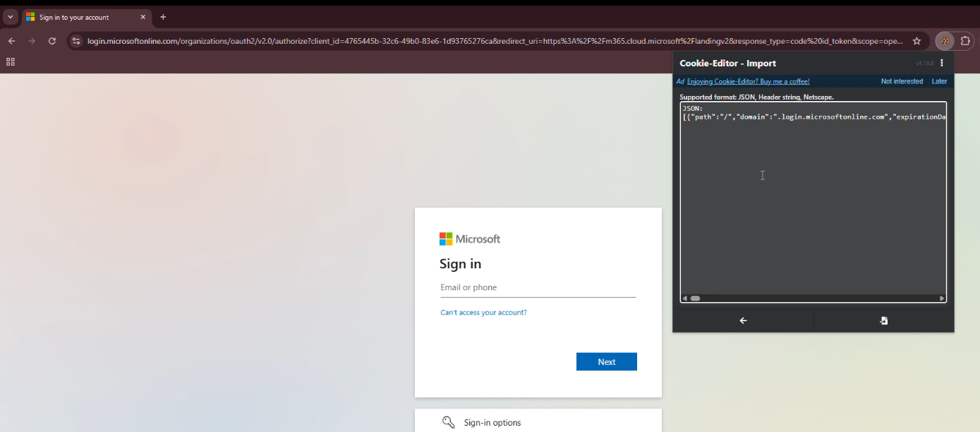The width and height of the screenshot is (980, 432).
Task: Click the 'Sign in' heading text
Action: click(460, 264)
